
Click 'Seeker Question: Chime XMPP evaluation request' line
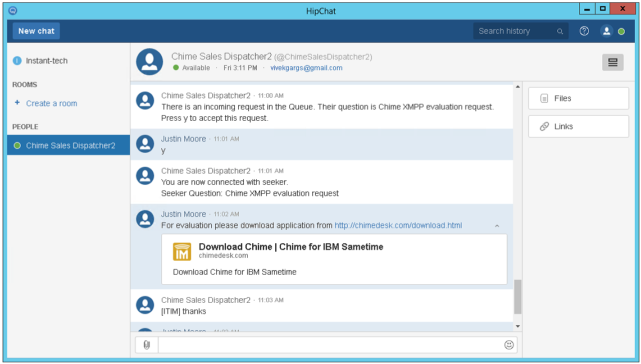250,194
